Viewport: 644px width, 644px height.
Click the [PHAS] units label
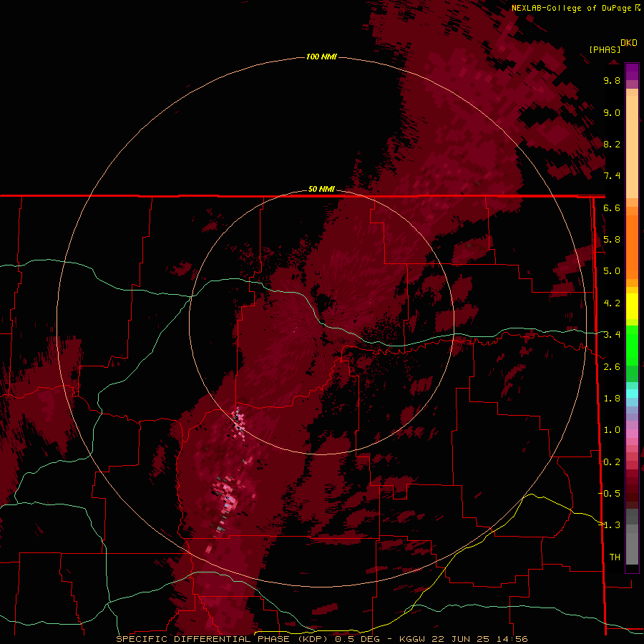pyautogui.click(x=605, y=50)
